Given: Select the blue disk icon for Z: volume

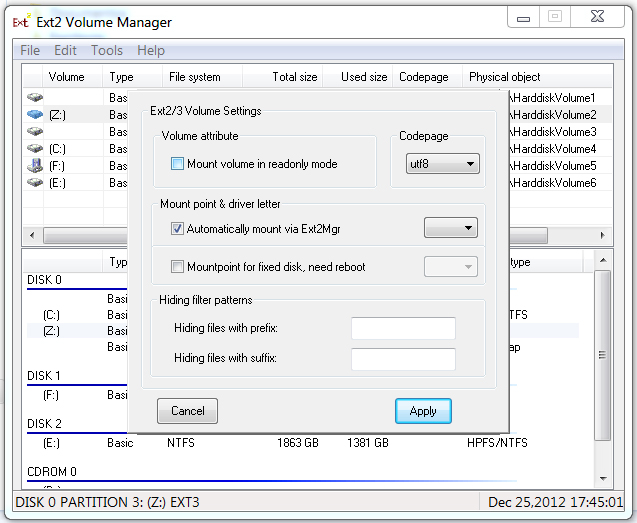Looking at the screenshot, I should 35,115.
